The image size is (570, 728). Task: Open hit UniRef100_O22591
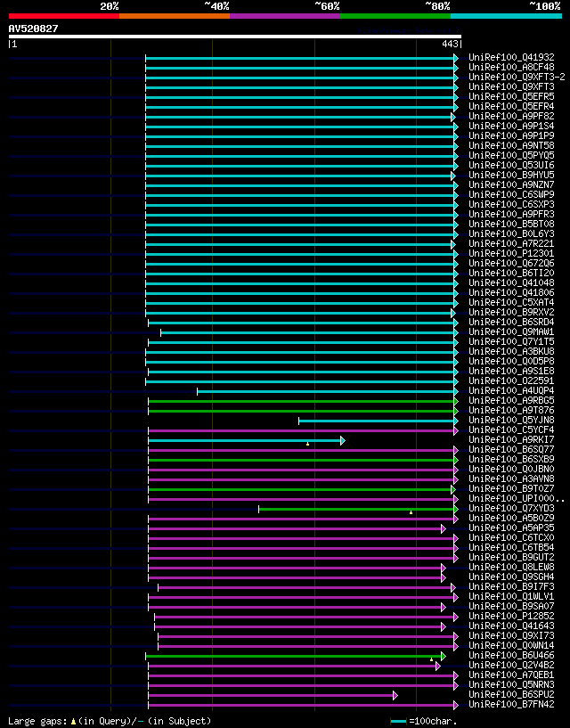point(511,381)
